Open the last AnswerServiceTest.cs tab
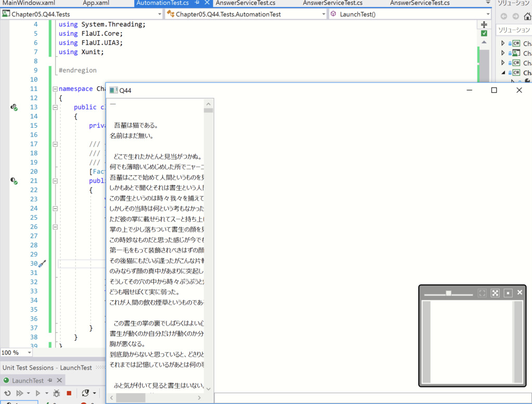The height and width of the screenshot is (404, 532). (420, 3)
